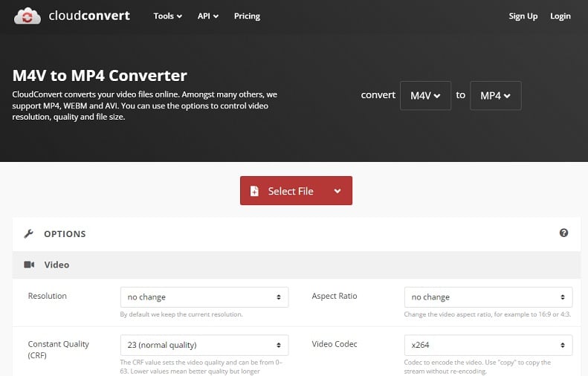Click the 'CloudConvert converts your video files online' description
The height and width of the screenshot is (376, 588).
pyautogui.click(x=145, y=106)
